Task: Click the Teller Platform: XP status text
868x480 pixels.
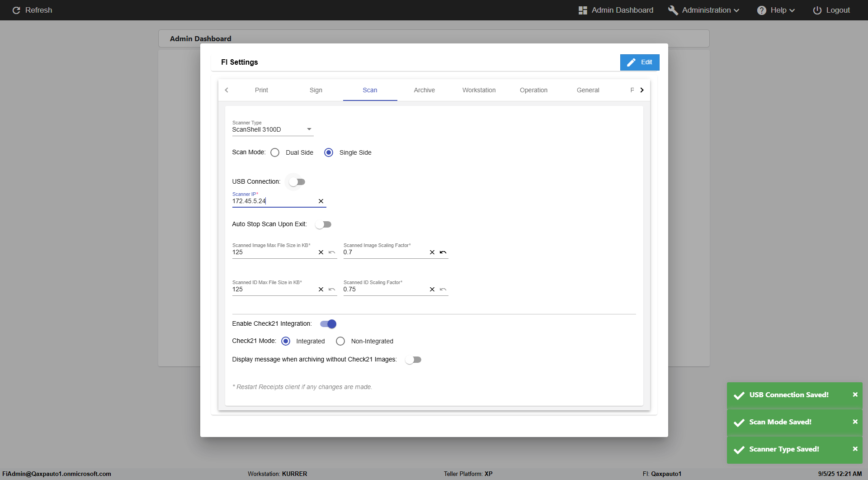Action: click(468, 474)
